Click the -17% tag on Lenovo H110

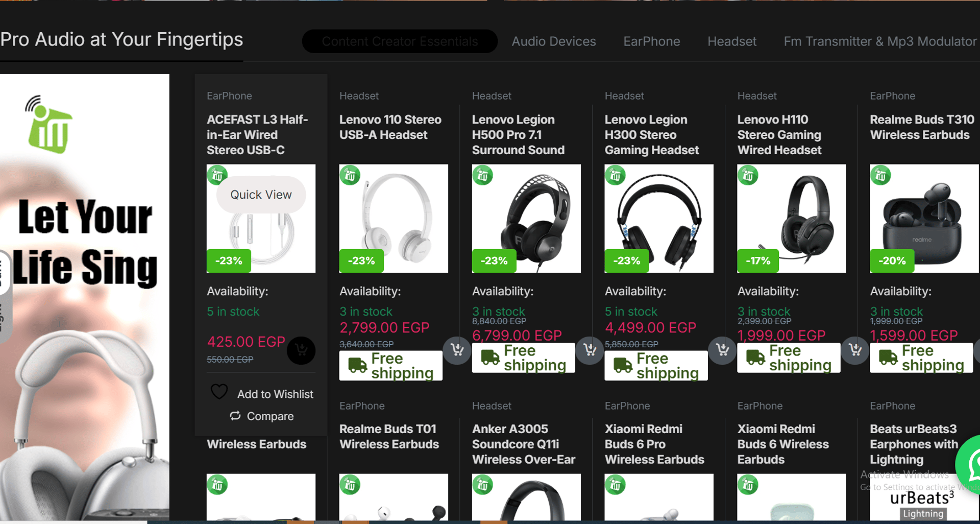(758, 260)
